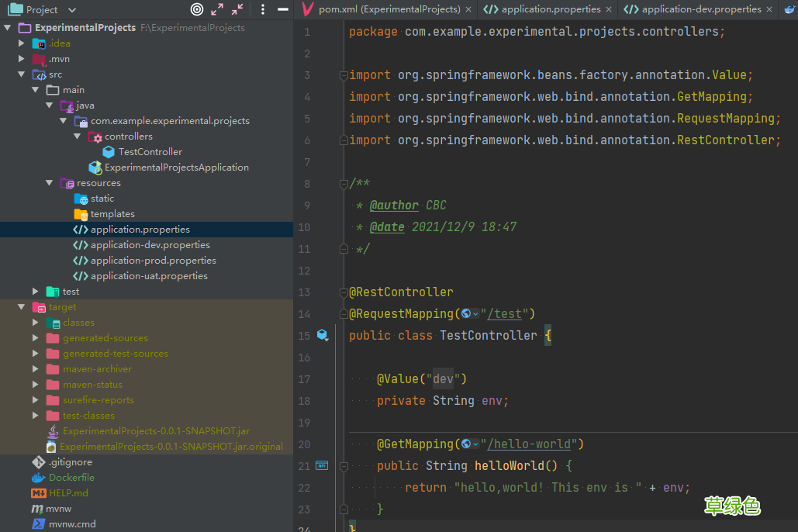Open the Project view dropdown
The image size is (798, 532).
point(72,9)
